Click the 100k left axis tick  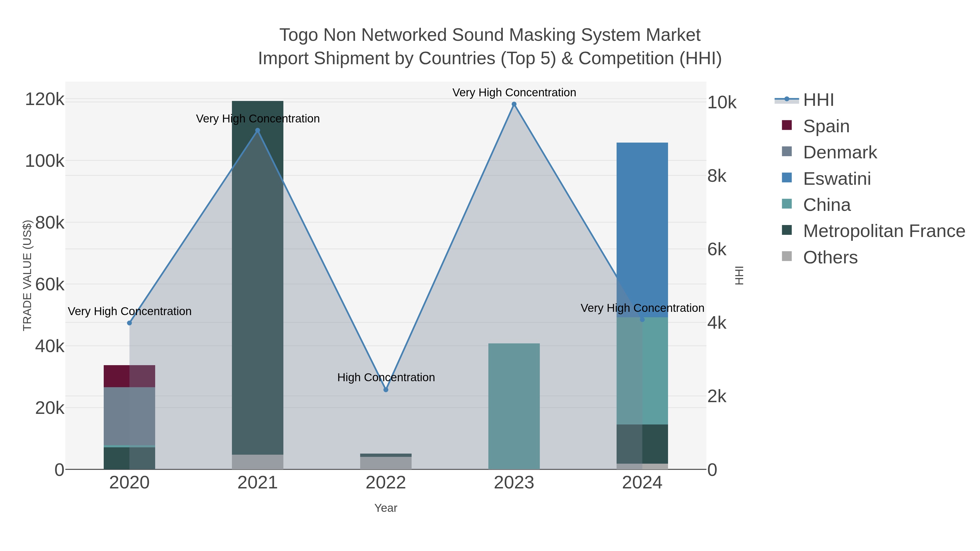click(x=45, y=161)
